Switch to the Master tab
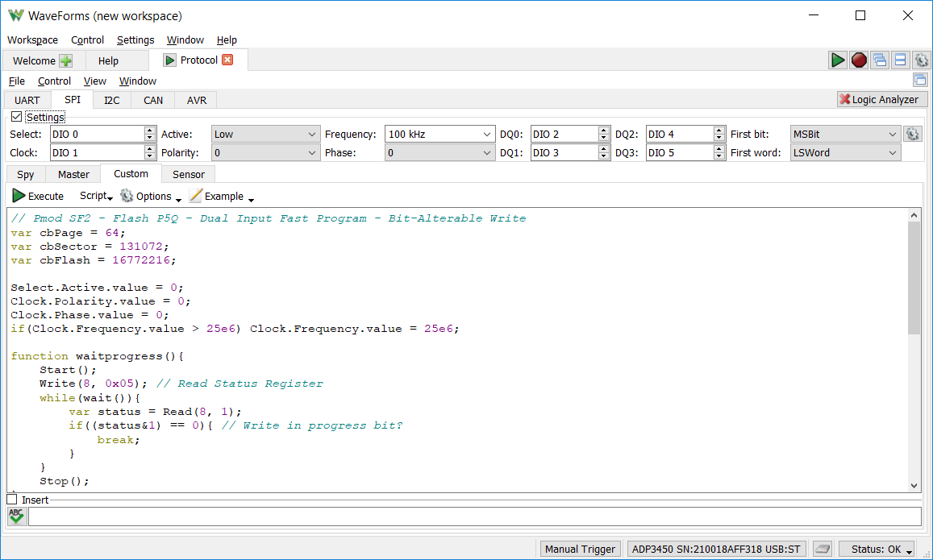Image resolution: width=933 pixels, height=560 pixels. [73, 174]
